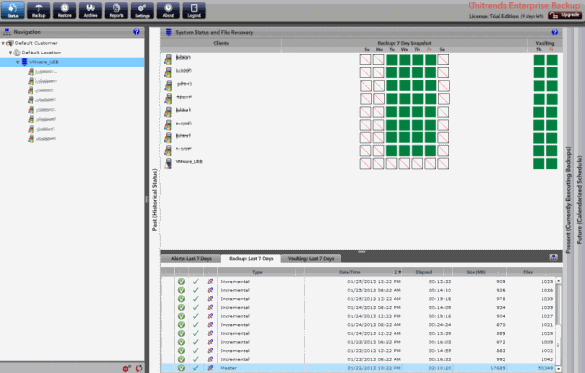Switch to Vaulting: Last 7 Days tab
This screenshot has height=373, width=585.
tap(311, 258)
